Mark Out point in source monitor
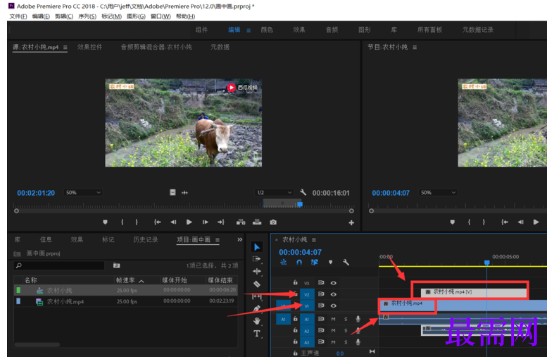Image resolution: width=557 pixels, height=363 pixels. [x=136, y=222]
